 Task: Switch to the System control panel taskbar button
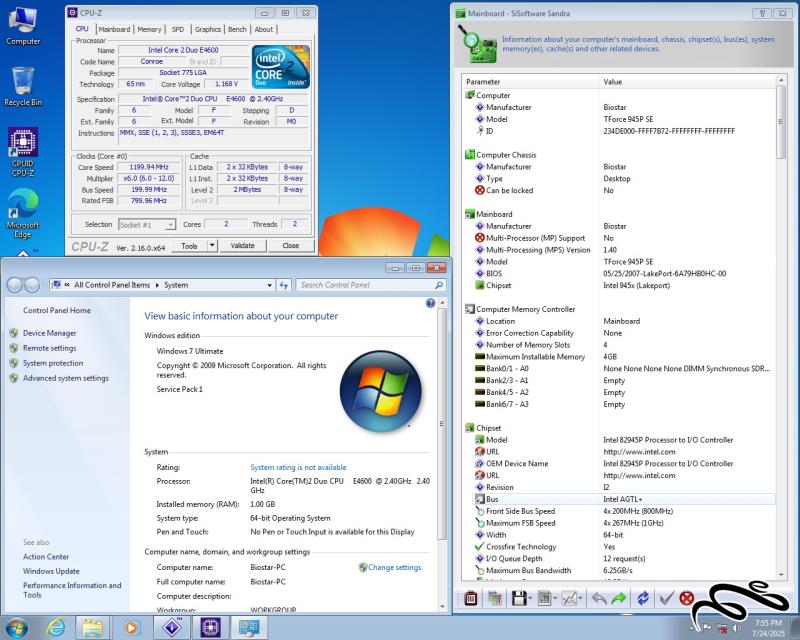248,627
